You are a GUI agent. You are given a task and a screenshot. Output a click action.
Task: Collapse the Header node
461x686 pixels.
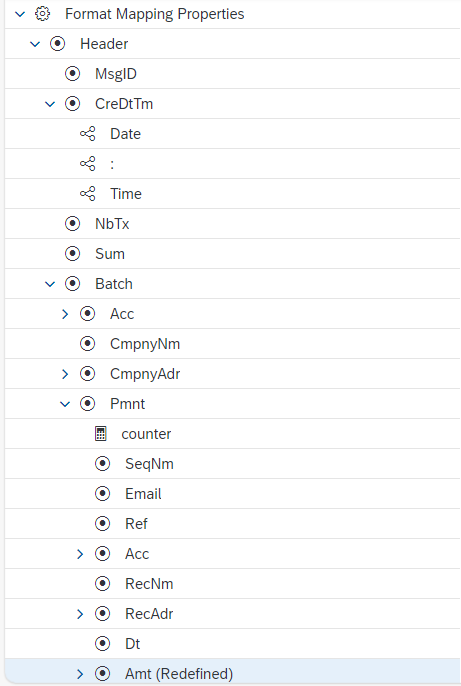point(35,44)
